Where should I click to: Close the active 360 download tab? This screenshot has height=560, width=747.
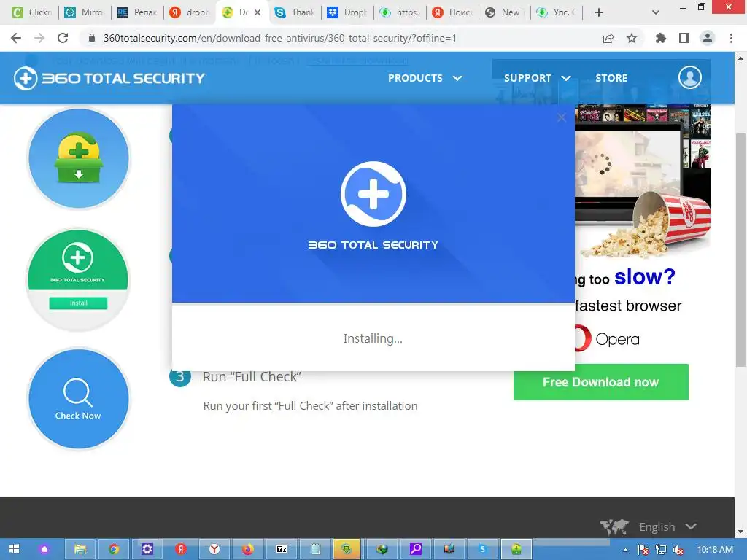[x=258, y=12]
